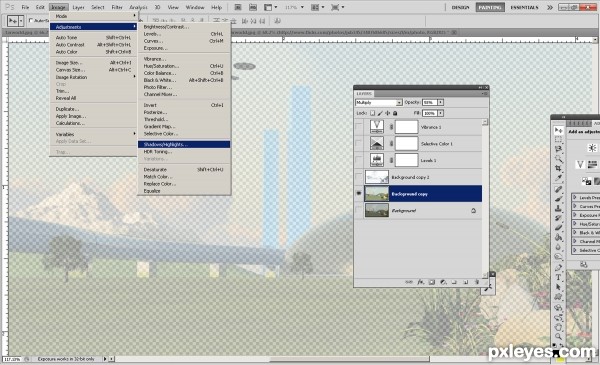
Task: Switch to the ESSENTIALS workspace
Action: (x=524, y=7)
